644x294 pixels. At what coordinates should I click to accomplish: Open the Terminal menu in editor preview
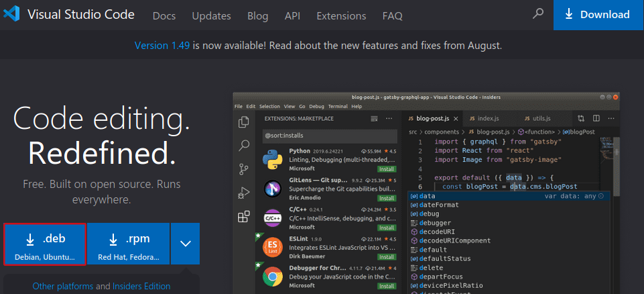(x=338, y=106)
